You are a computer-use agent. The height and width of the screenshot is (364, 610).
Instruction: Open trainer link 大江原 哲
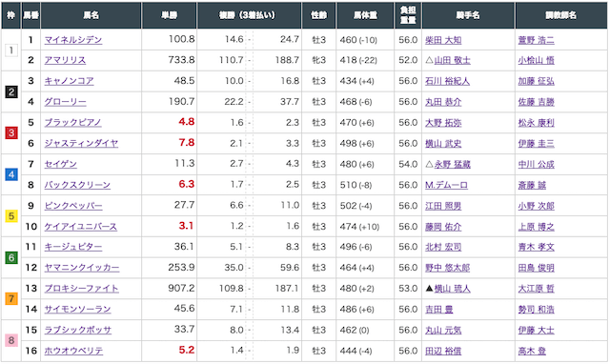click(536, 289)
